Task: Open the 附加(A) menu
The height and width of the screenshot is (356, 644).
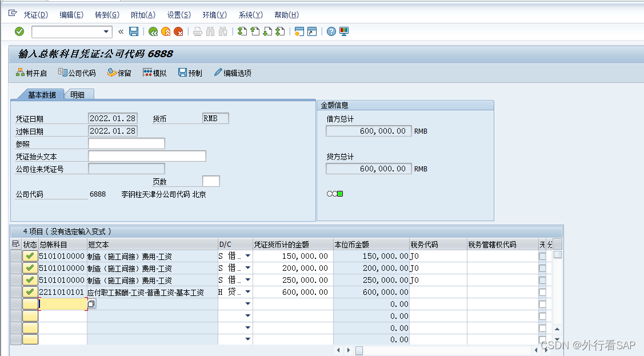Action: [143, 15]
